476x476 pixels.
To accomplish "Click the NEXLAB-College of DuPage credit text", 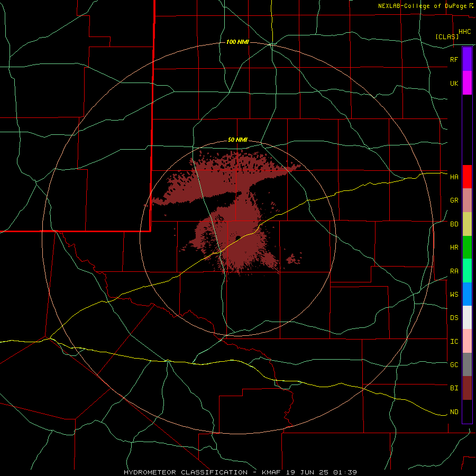I will pos(422,6).
